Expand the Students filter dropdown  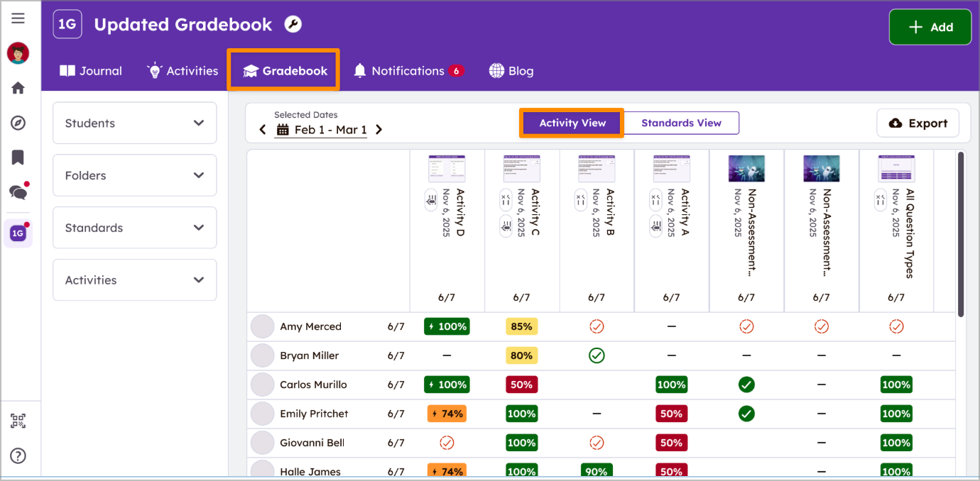134,123
